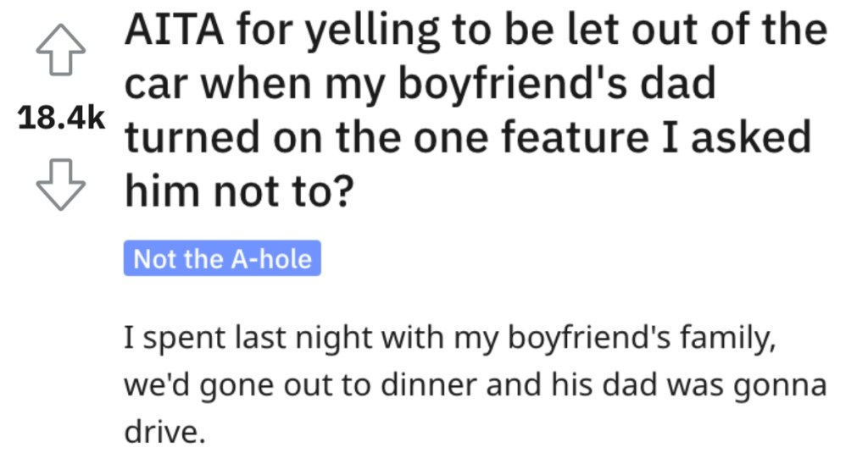Click the word "car" in the title

coord(157,86)
